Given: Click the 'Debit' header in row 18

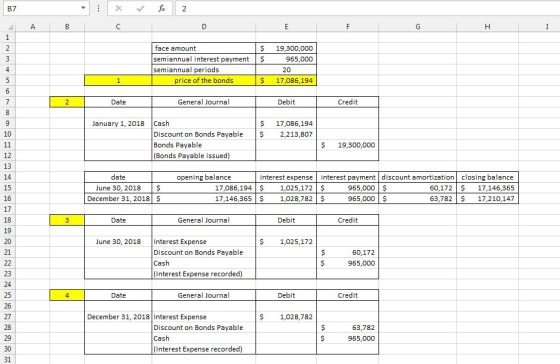Looking at the screenshot, I should tap(286, 220).
